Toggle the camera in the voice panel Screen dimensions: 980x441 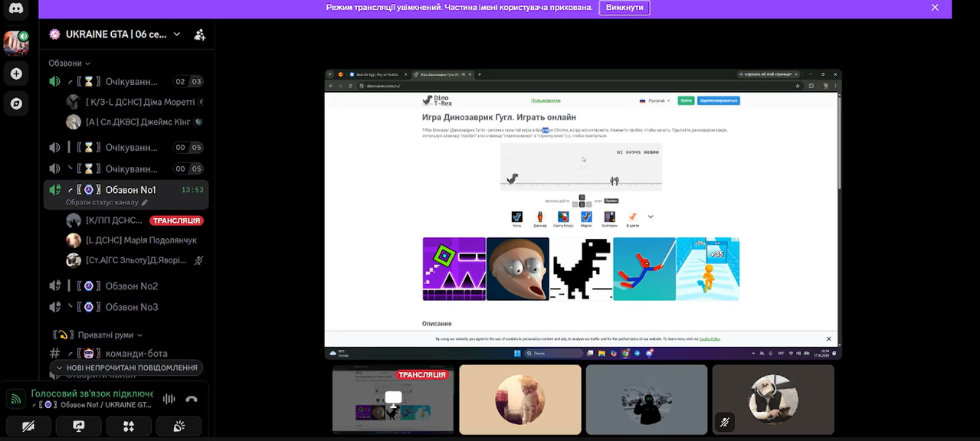coord(28,426)
